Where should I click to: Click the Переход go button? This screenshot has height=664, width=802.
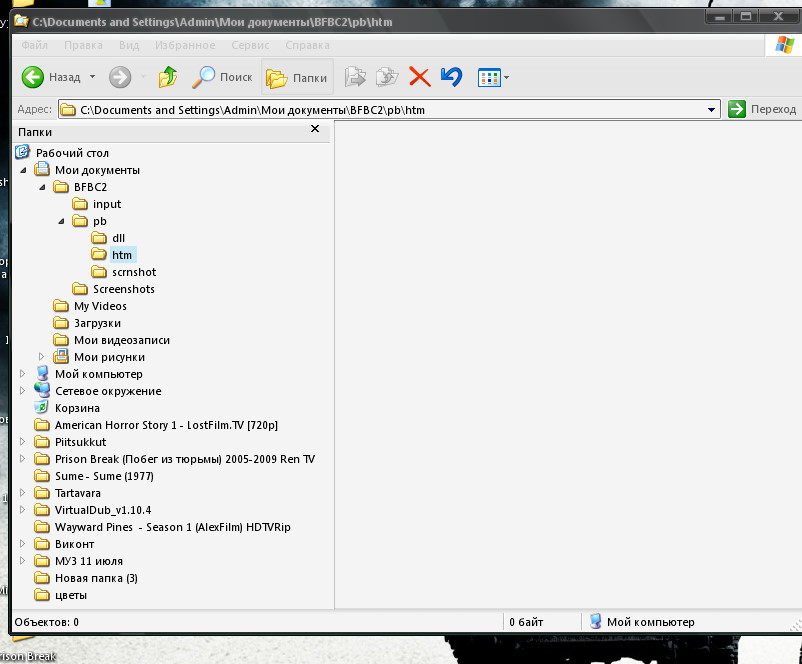[x=762, y=109]
